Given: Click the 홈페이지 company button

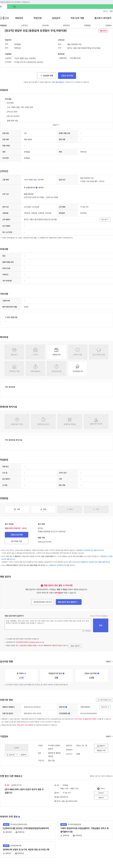Looking at the screenshot, I should [x=101, y=746].
